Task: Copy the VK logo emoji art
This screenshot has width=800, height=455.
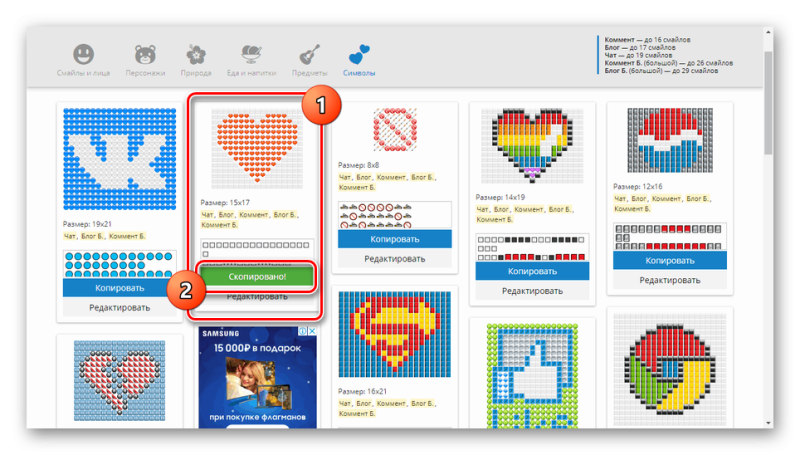Action: 119,288
